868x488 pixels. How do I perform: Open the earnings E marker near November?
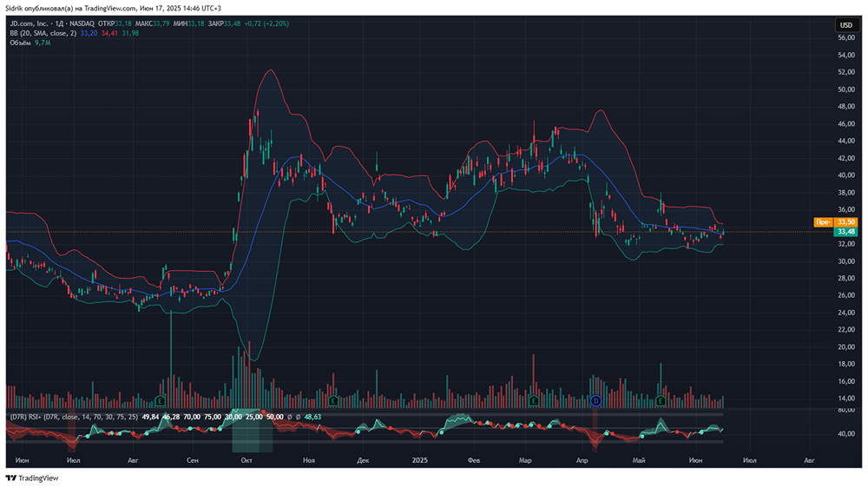[333, 400]
